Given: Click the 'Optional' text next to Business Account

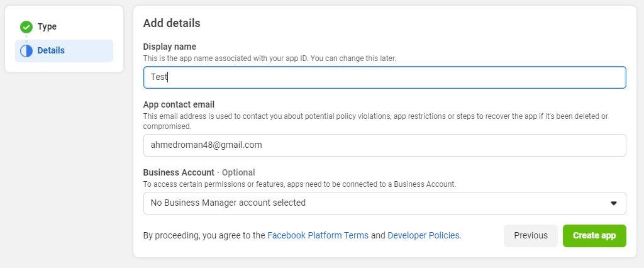Looking at the screenshot, I should (238, 172).
